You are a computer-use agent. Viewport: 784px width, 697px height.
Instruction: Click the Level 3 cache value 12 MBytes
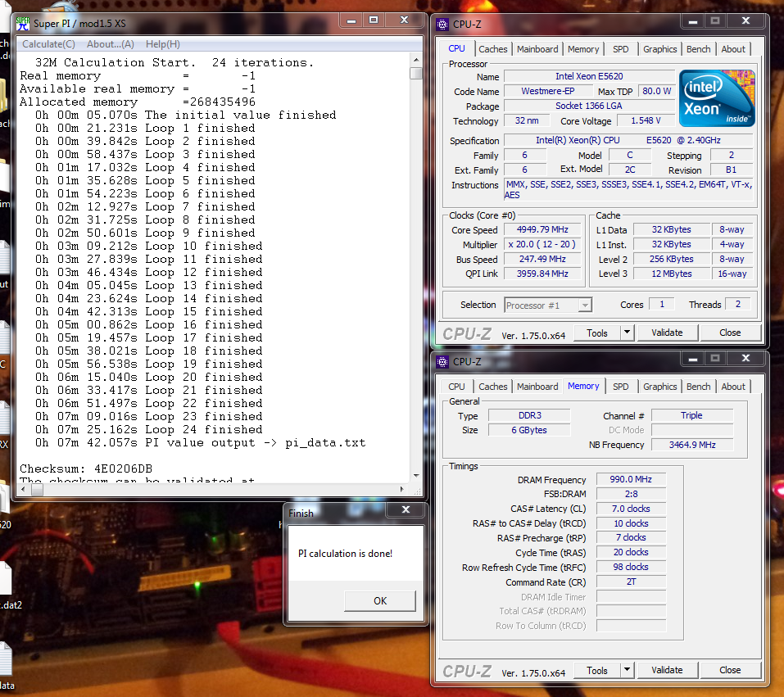(672, 274)
